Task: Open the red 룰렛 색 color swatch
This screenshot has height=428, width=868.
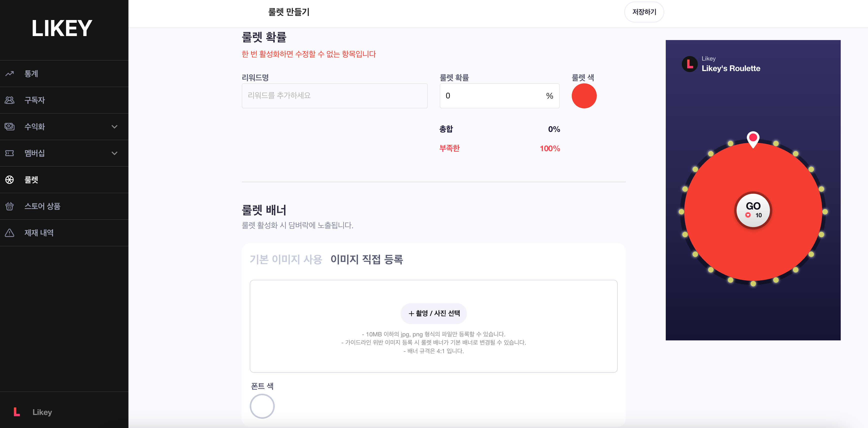Action: (x=584, y=96)
